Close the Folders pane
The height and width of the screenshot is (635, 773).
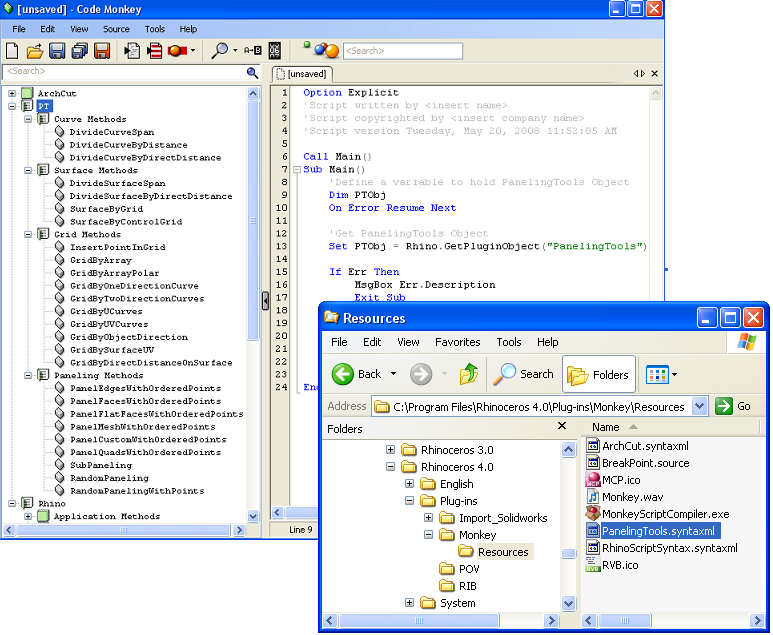coord(562,425)
